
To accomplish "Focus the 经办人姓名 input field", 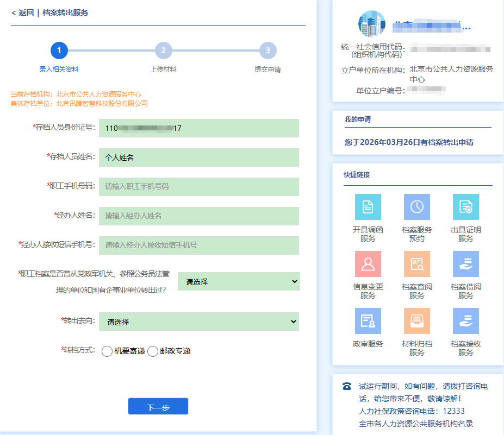I will click(x=199, y=216).
